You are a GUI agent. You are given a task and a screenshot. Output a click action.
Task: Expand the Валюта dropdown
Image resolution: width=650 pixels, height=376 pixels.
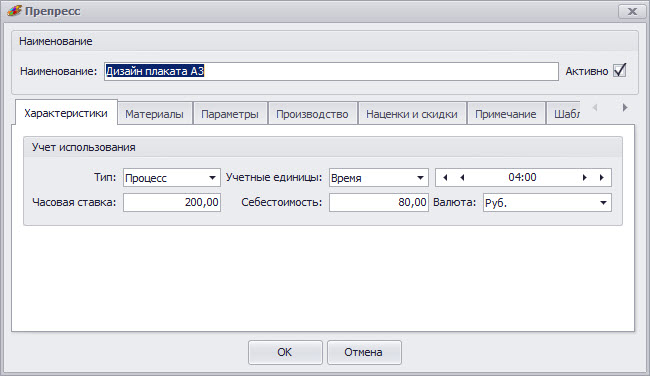[603, 203]
